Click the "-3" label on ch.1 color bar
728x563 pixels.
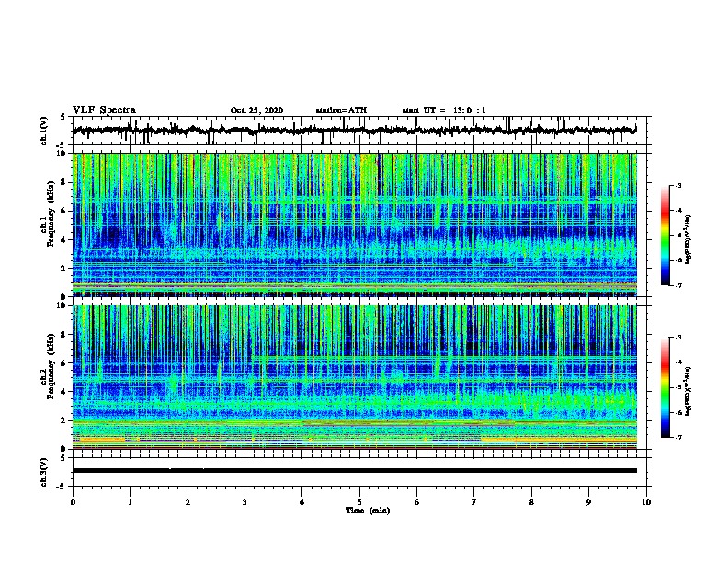pos(678,186)
